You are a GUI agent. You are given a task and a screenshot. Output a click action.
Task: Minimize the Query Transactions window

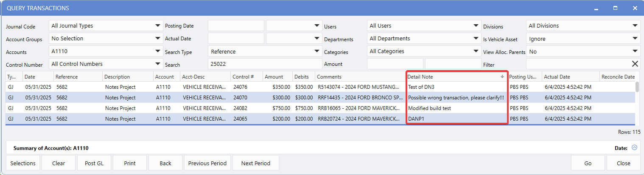[596, 8]
